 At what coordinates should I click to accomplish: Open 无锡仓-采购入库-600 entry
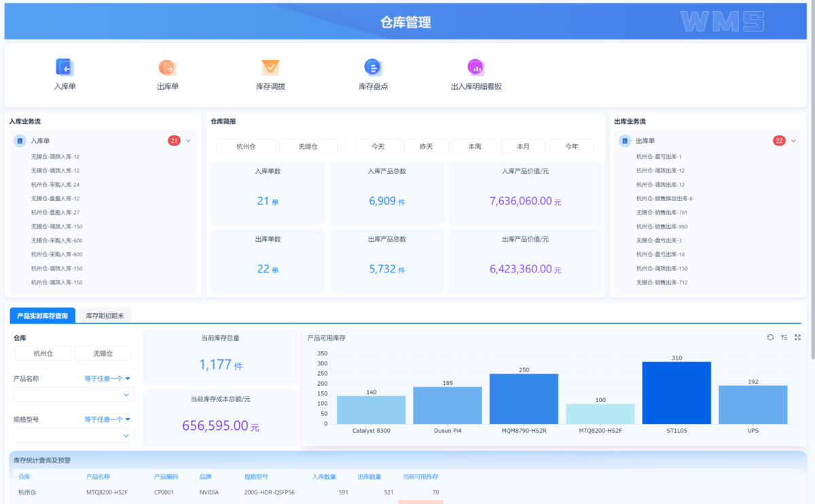(x=56, y=240)
